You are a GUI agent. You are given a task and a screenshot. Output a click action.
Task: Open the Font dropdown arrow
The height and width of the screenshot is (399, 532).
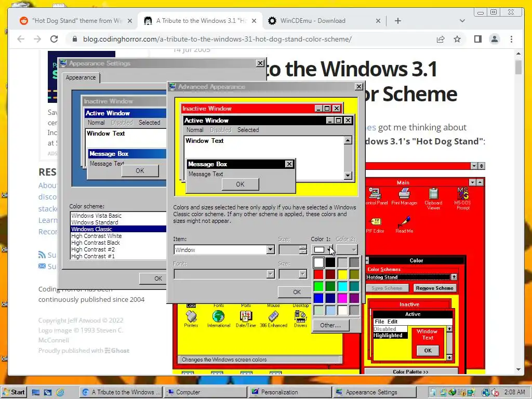click(x=270, y=274)
